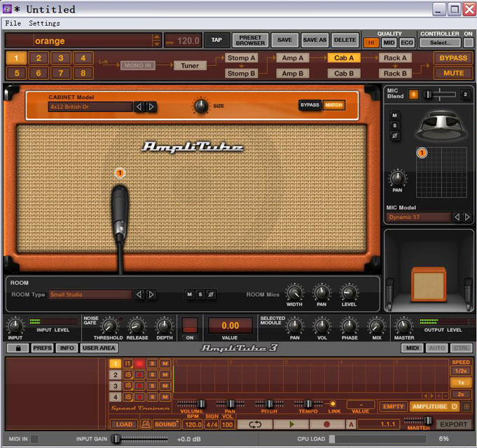Enable the MIDI IN indicator checkbox
The height and width of the screenshot is (448, 477).
pyautogui.click(x=34, y=439)
